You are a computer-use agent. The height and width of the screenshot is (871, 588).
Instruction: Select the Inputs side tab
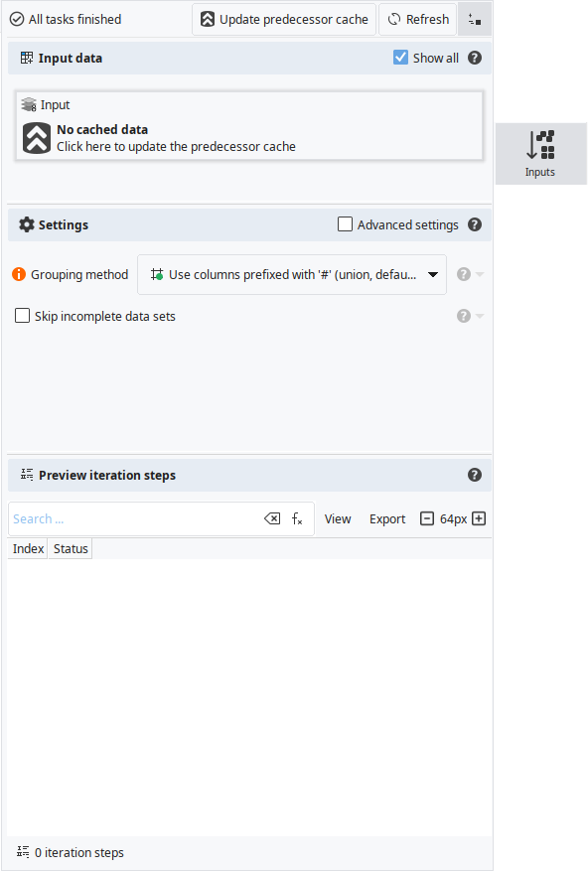pyautogui.click(x=540, y=154)
